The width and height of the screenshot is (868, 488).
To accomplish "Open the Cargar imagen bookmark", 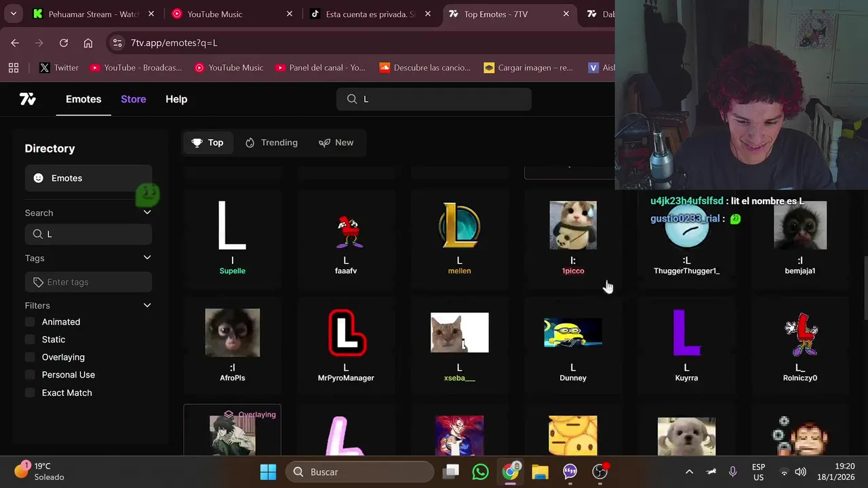I will click(528, 68).
